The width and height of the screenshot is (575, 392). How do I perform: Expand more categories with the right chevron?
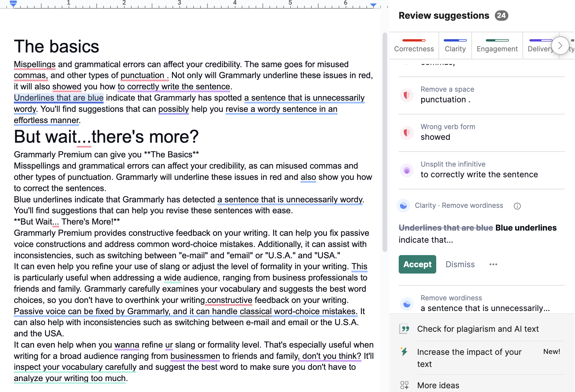(560, 45)
